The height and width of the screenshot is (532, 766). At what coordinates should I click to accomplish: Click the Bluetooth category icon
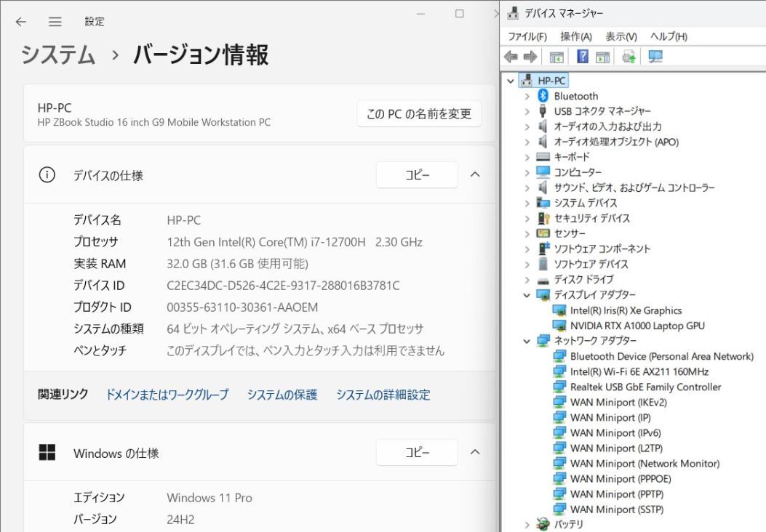tap(543, 96)
